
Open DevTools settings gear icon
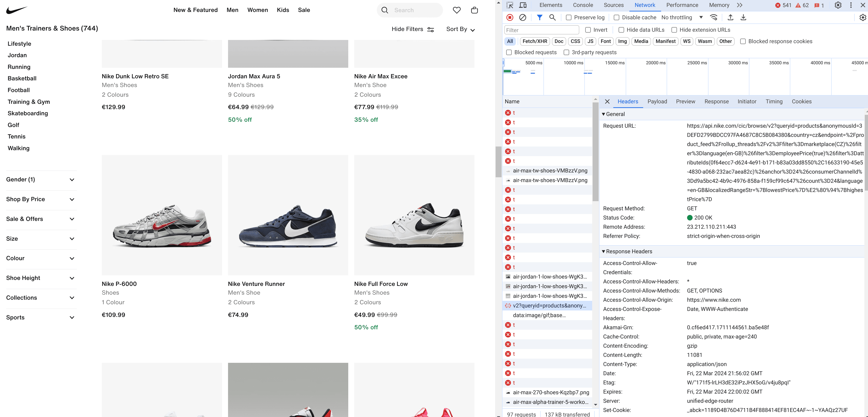(x=838, y=5)
